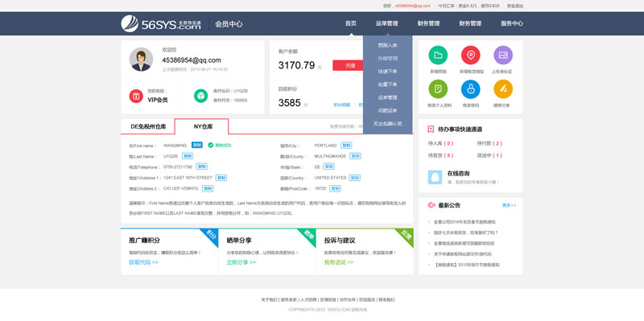Open 立即分享 >> link
Viewport: 644px width, 321px height.
coord(241,262)
